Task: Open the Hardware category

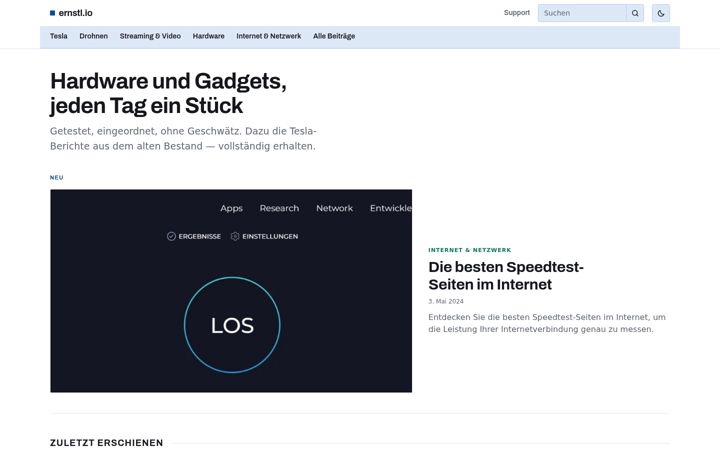Action: pyautogui.click(x=208, y=36)
